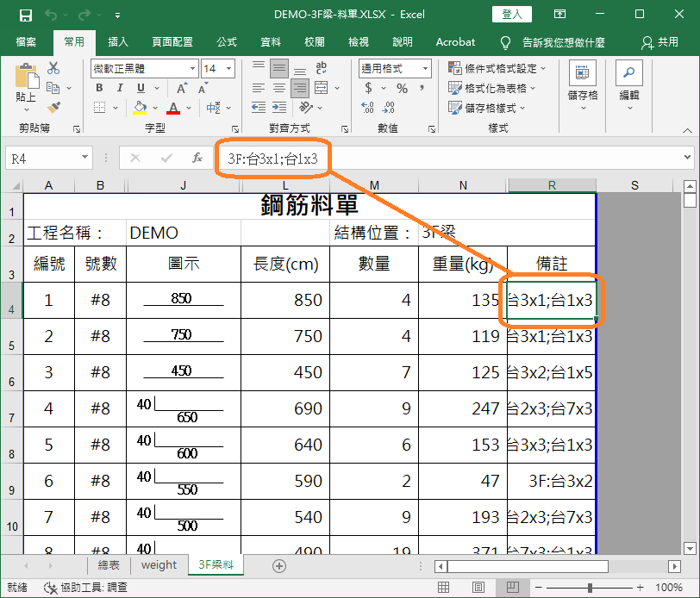
Task: Open the number format 通用格式 dropdown
Action: coord(425,69)
